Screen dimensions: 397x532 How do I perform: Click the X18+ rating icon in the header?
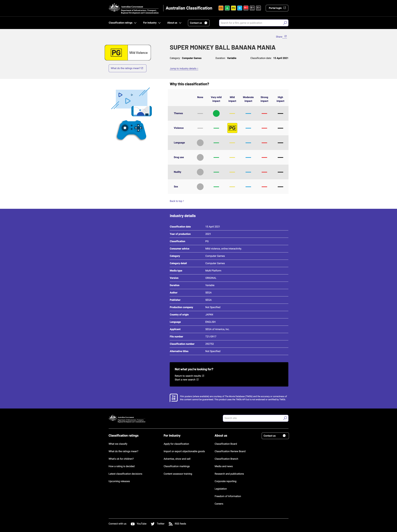(x=258, y=8)
